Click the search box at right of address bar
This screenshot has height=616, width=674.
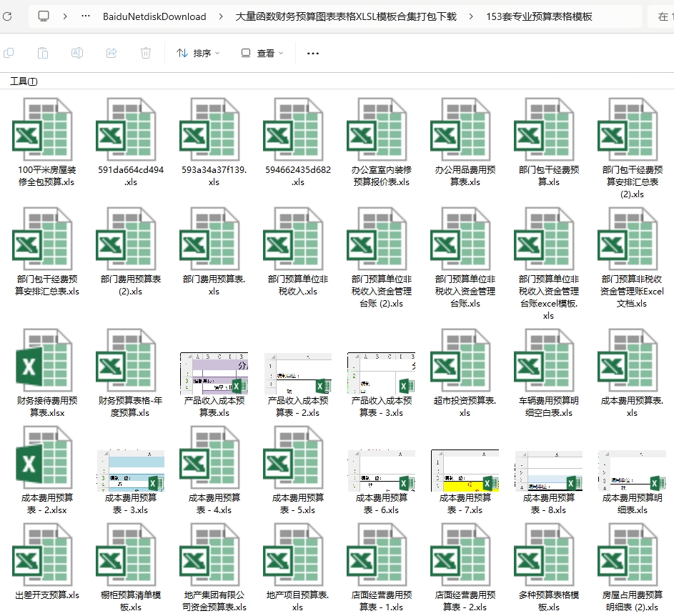click(661, 16)
